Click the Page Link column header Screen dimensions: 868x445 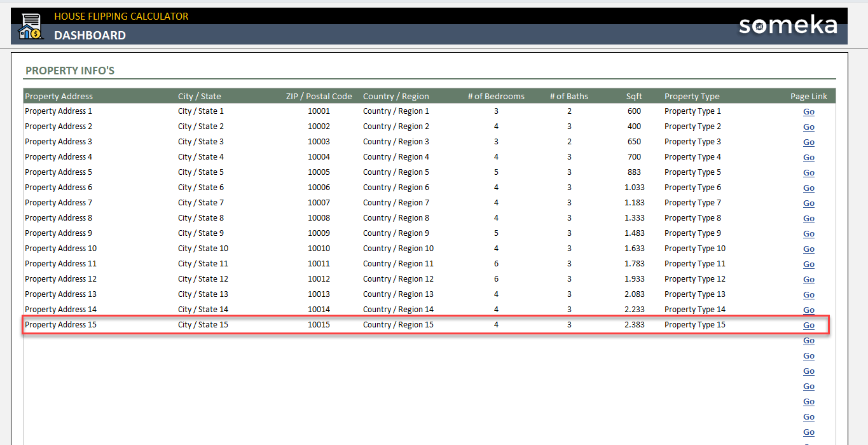(x=808, y=97)
